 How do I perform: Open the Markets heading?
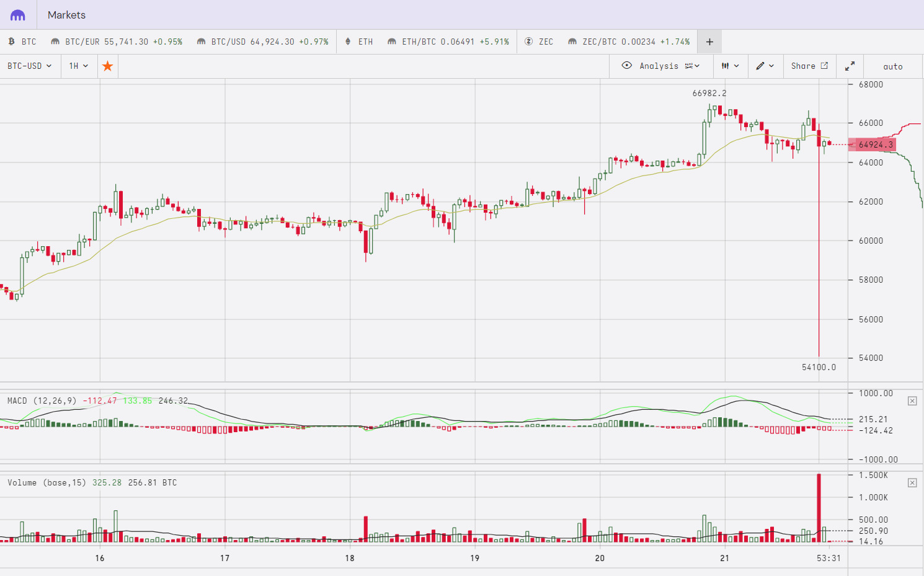(x=66, y=15)
